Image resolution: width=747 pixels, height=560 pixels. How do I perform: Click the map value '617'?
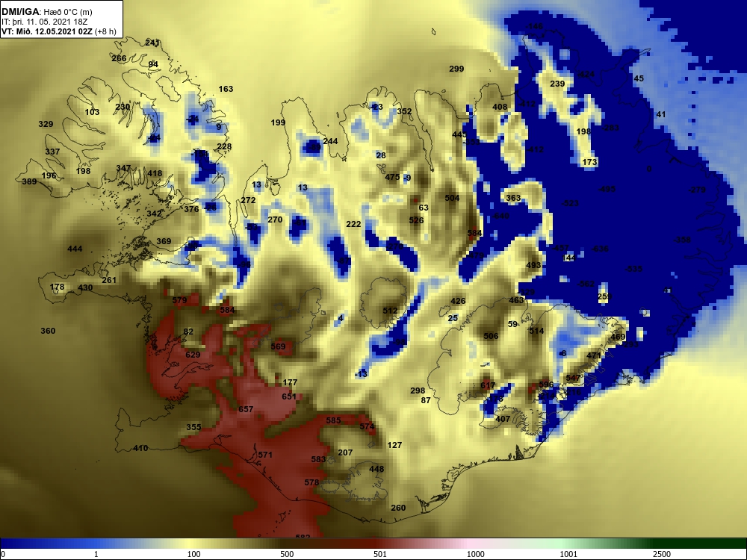pyautogui.click(x=488, y=386)
